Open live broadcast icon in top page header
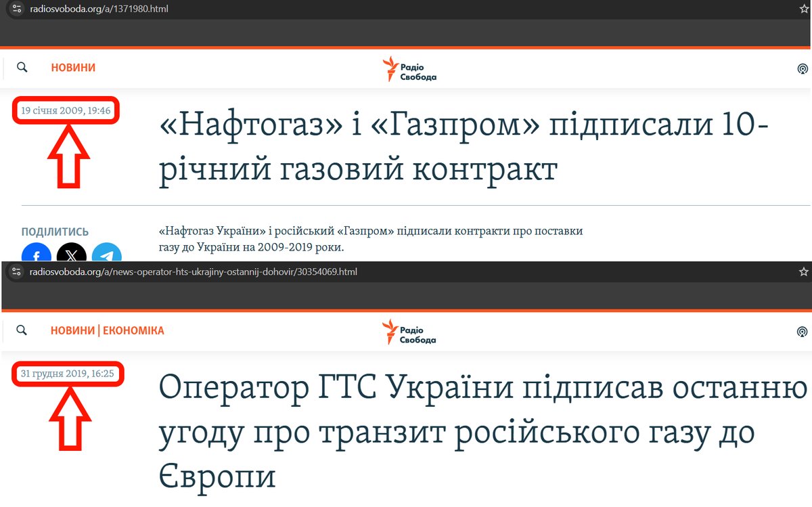Viewport: 812px width, 507px height. tap(803, 68)
